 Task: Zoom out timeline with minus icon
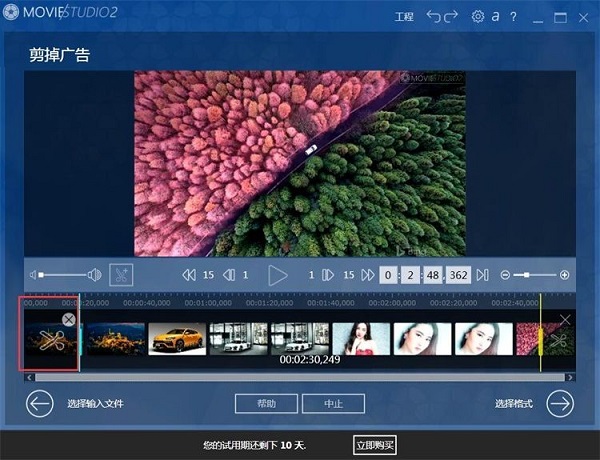(x=505, y=275)
